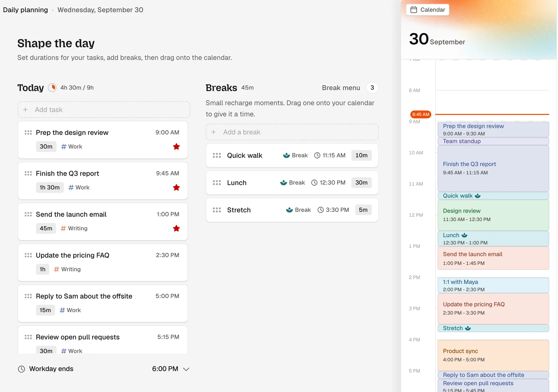This screenshot has width=558, height=392.
Task: Click the Daily planning breadcrumb
Action: (x=25, y=10)
